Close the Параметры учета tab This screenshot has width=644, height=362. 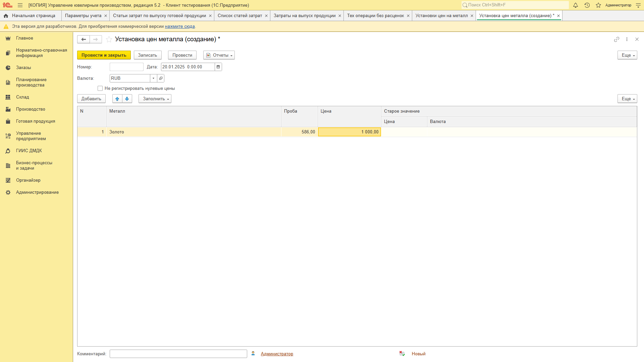tap(106, 16)
